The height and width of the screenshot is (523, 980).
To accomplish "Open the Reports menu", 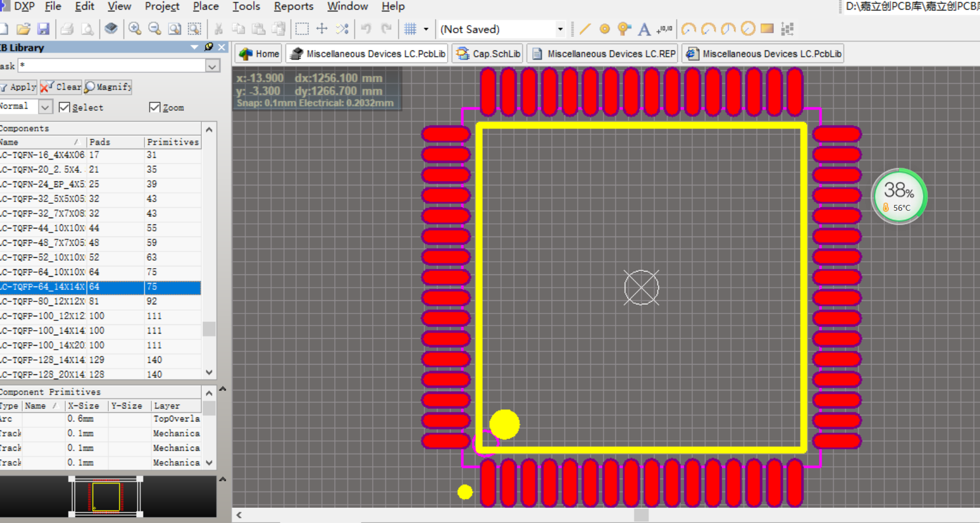I will tap(293, 6).
